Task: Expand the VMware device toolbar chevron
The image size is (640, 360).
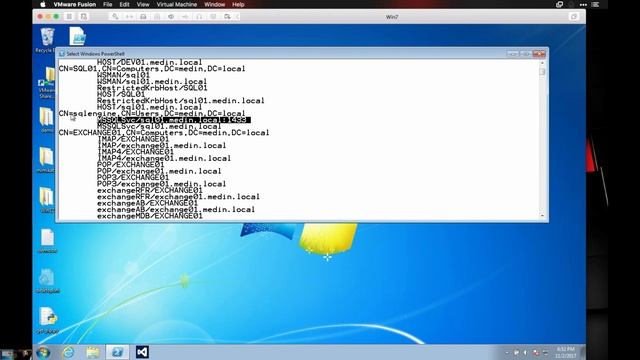Action: (x=238, y=17)
